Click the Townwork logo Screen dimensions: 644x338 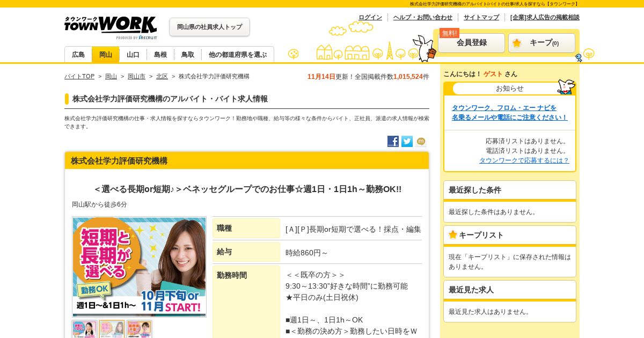click(x=111, y=27)
